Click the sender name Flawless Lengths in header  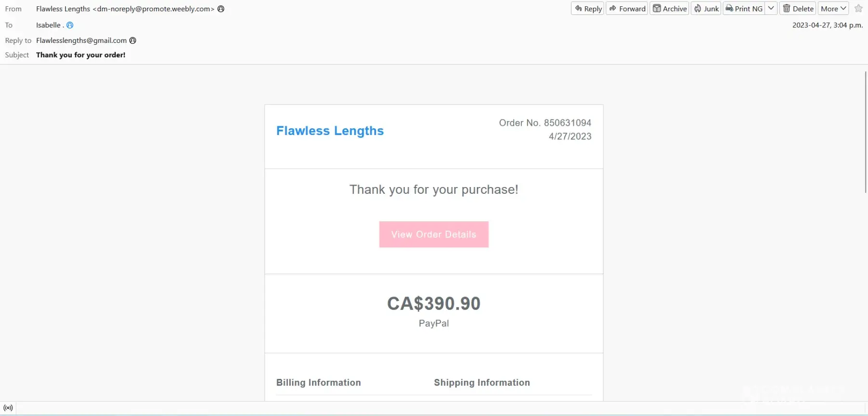[63, 9]
